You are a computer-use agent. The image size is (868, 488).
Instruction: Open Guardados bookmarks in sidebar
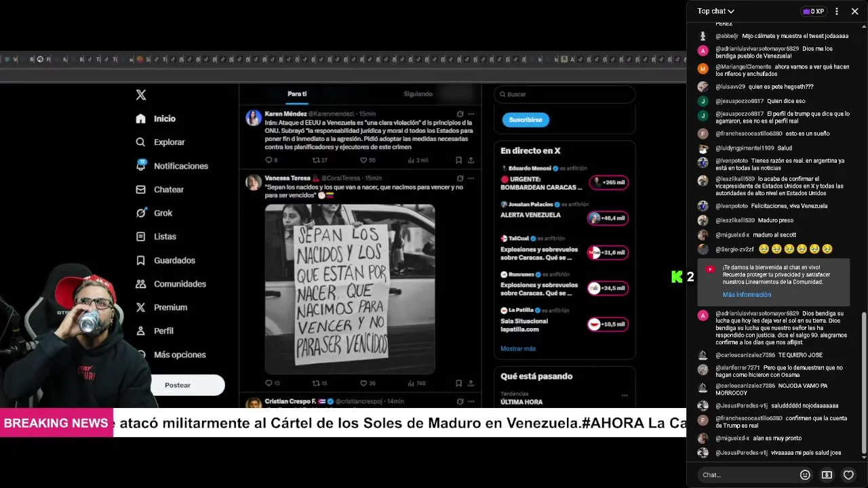click(x=165, y=260)
